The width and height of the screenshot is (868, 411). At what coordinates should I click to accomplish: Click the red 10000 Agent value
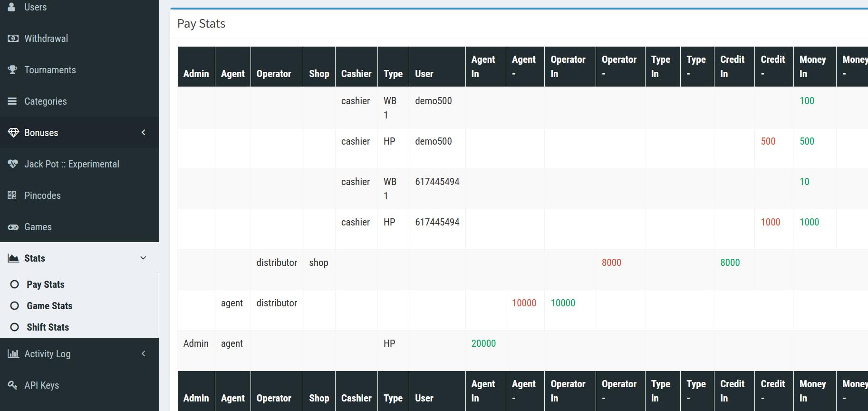point(524,303)
